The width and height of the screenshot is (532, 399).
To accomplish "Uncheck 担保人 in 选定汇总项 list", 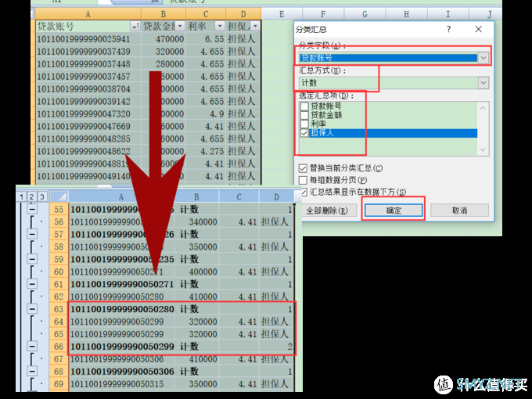I will [304, 133].
